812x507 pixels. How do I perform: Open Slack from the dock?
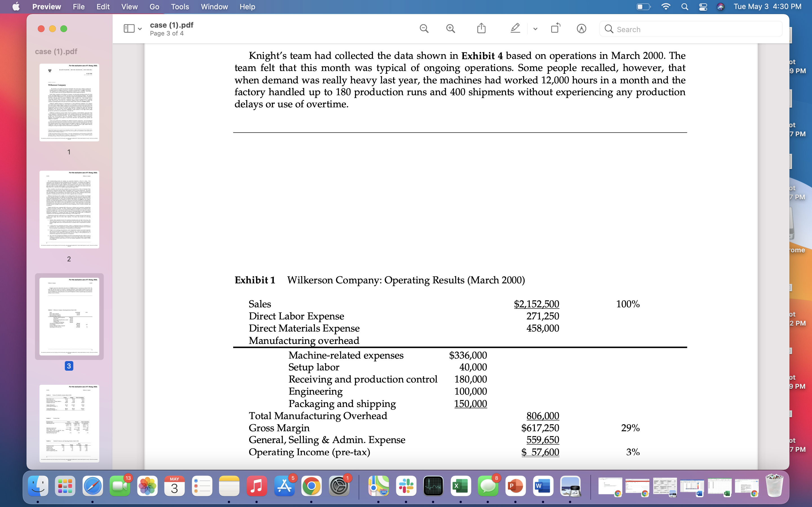[406, 486]
